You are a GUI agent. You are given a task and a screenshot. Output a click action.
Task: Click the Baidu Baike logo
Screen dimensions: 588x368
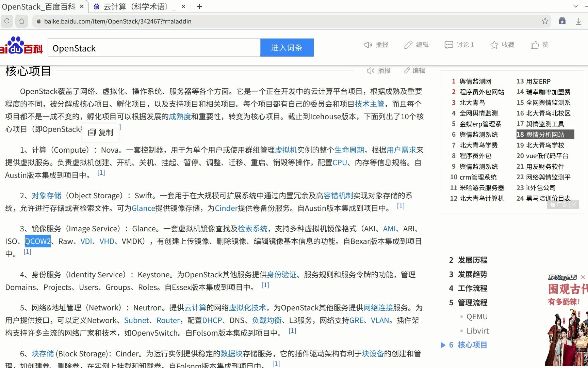click(21, 45)
